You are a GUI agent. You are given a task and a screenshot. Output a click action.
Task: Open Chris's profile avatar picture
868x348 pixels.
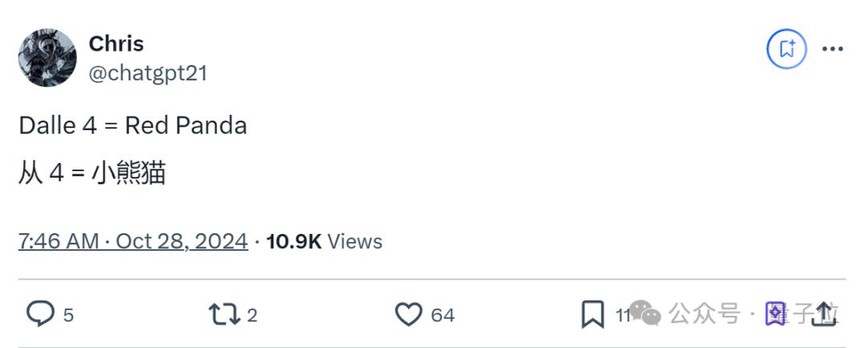[x=47, y=58]
